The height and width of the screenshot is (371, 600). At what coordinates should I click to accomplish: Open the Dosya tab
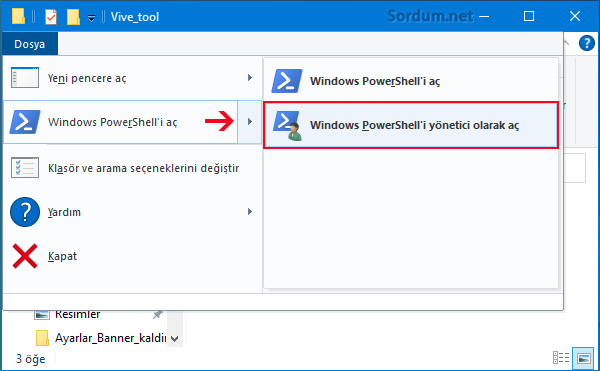30,44
